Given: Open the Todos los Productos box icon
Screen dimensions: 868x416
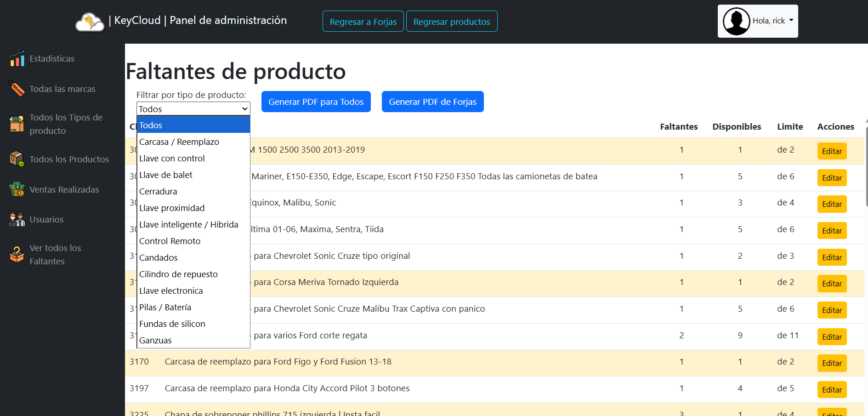Looking at the screenshot, I should click(17, 159).
